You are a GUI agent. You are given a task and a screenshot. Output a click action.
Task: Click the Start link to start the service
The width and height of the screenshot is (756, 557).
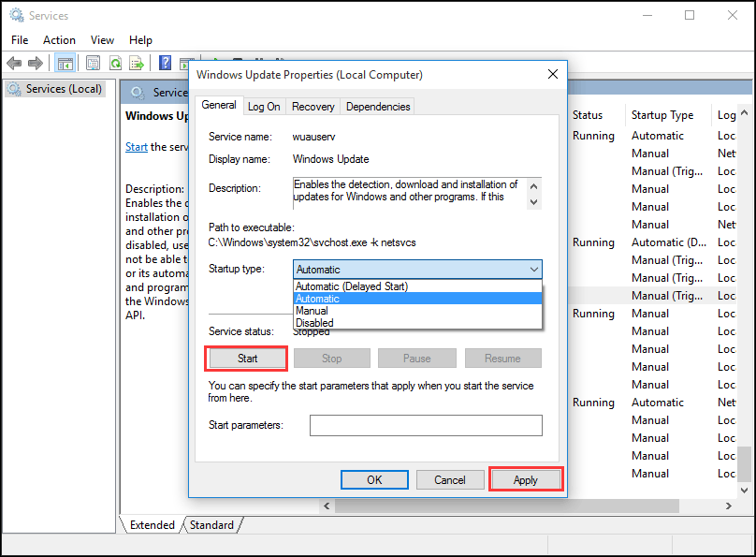[136, 146]
